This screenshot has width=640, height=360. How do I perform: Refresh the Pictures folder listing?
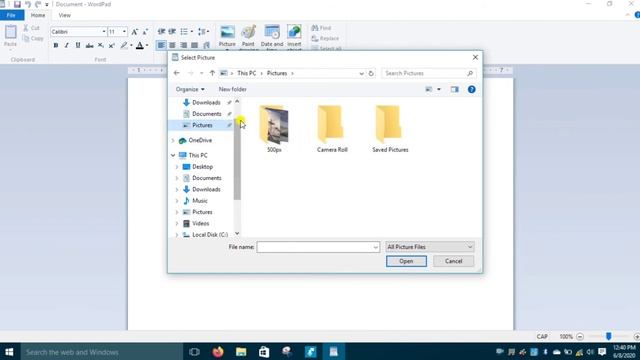[x=371, y=73]
